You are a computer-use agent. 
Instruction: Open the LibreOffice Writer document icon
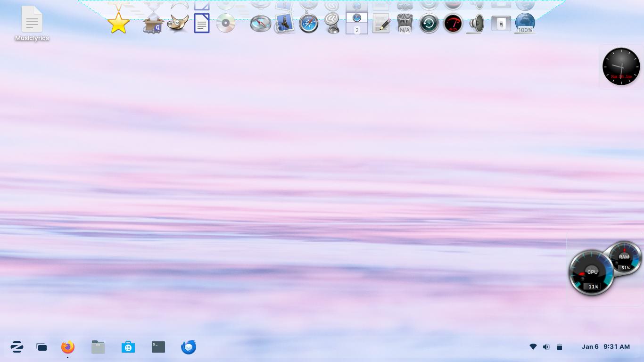coord(202,23)
